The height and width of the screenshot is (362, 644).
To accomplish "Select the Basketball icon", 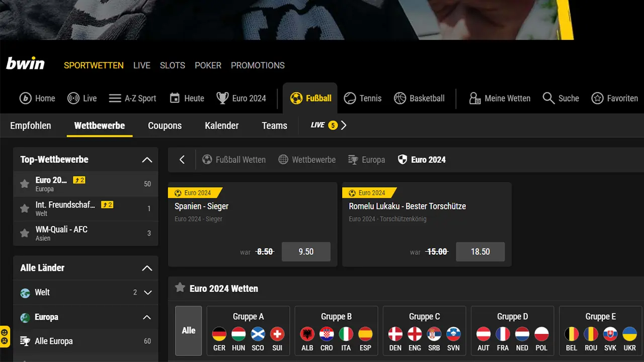I will click(400, 99).
